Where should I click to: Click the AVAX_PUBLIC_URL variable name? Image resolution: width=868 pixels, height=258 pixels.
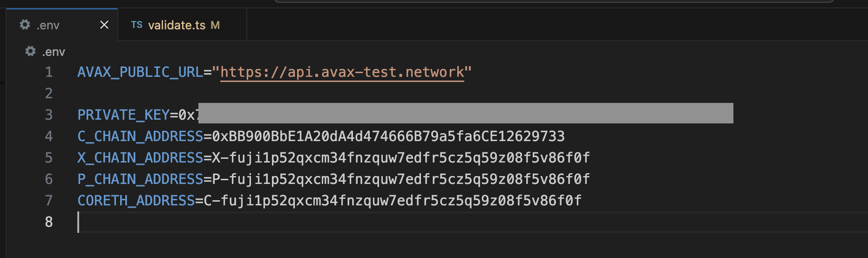pyautogui.click(x=140, y=72)
